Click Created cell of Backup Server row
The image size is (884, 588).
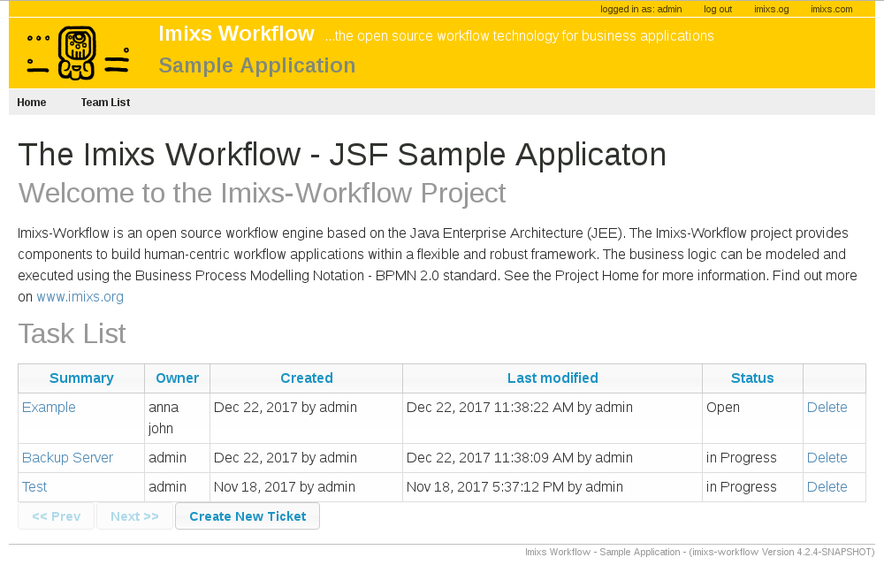coord(306,458)
